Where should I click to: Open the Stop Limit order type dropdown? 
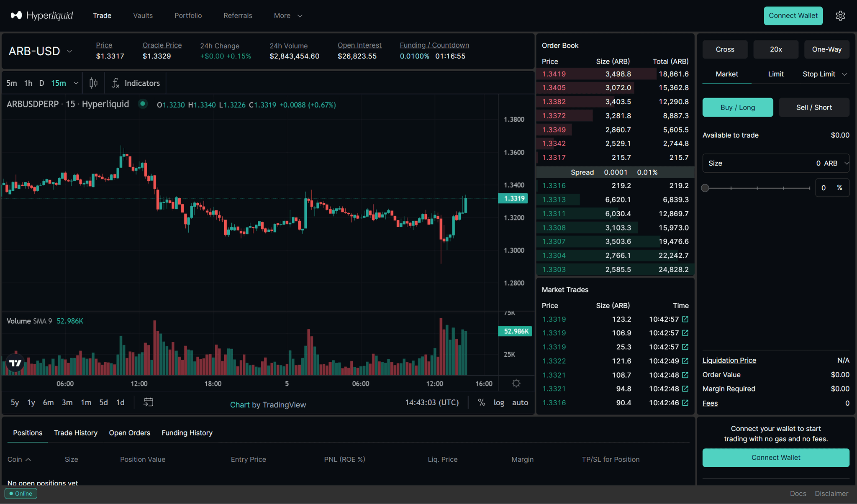point(824,74)
